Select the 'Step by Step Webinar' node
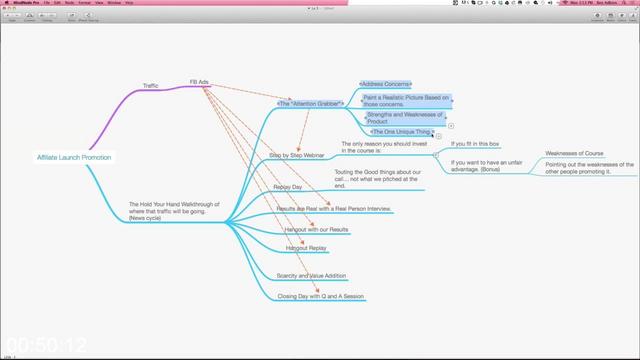640x360 pixels. 297,156
